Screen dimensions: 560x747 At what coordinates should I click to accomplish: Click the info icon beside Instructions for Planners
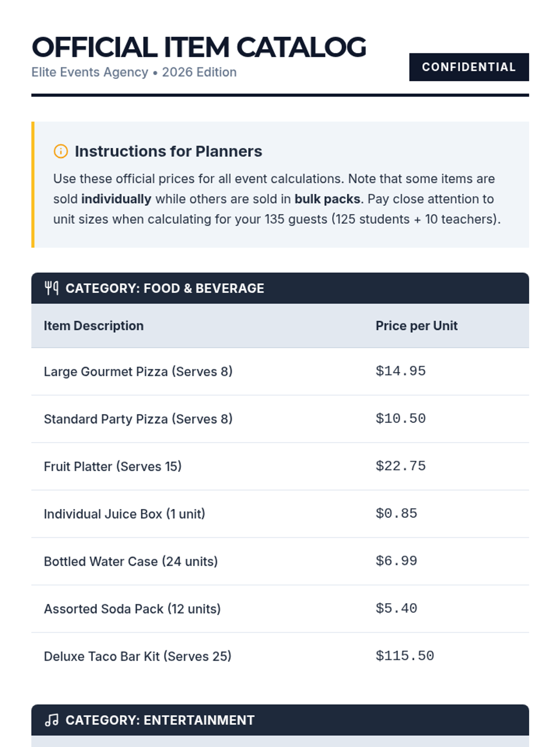61,151
